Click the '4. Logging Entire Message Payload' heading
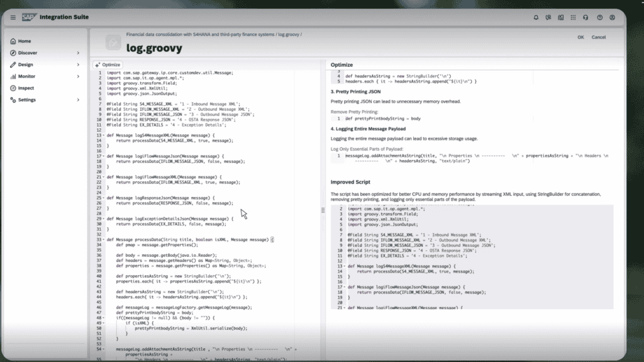644x362 pixels. [x=368, y=129]
